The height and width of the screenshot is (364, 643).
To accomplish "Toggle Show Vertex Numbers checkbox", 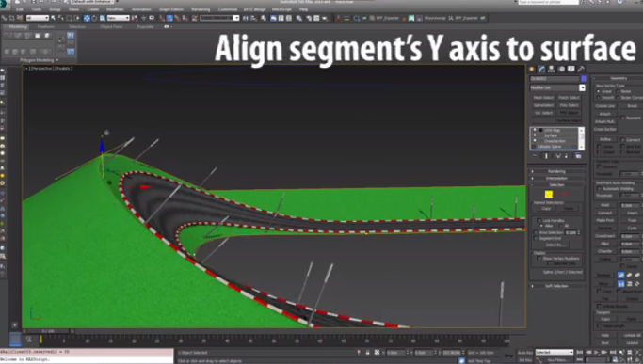I will coord(539,259).
